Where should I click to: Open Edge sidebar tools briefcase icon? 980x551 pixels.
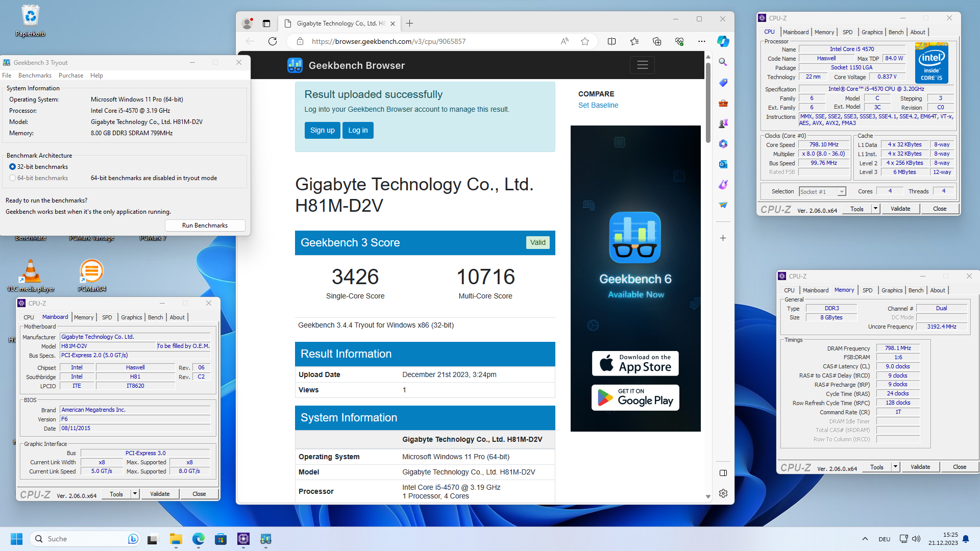click(x=723, y=103)
